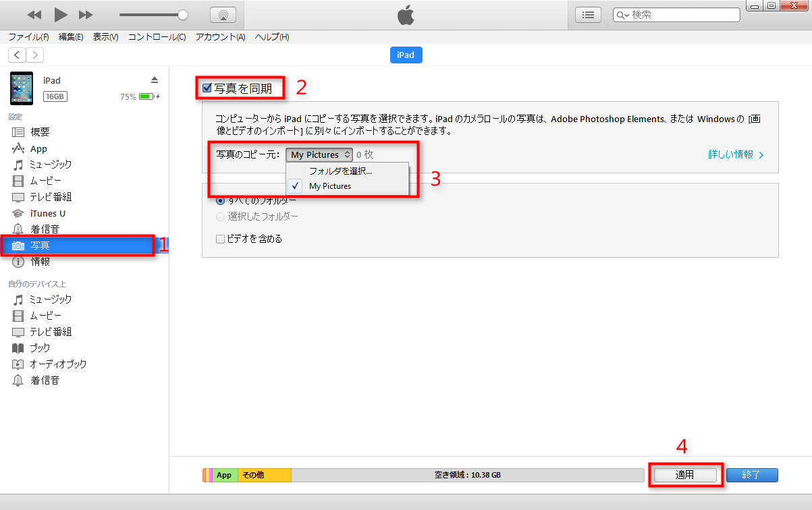Pick My Pictures checked menu entry
This screenshot has height=510, width=812.
click(330, 186)
